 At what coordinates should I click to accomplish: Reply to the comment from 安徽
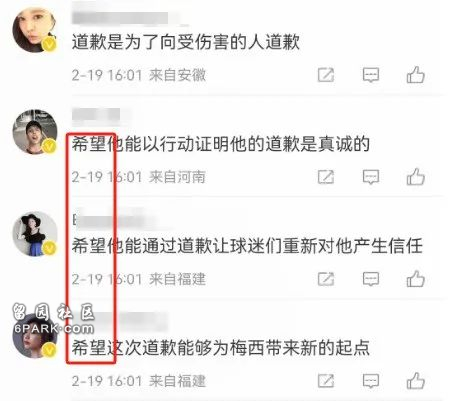(371, 75)
